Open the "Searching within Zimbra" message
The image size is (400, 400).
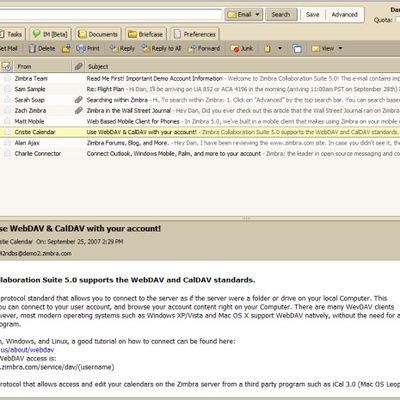click(x=200, y=100)
